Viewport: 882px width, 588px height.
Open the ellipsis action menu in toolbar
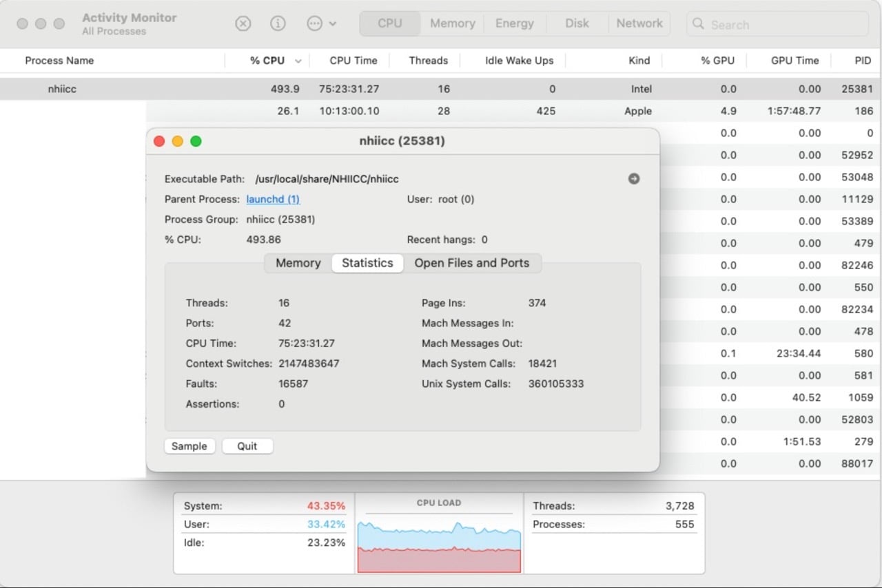click(321, 23)
